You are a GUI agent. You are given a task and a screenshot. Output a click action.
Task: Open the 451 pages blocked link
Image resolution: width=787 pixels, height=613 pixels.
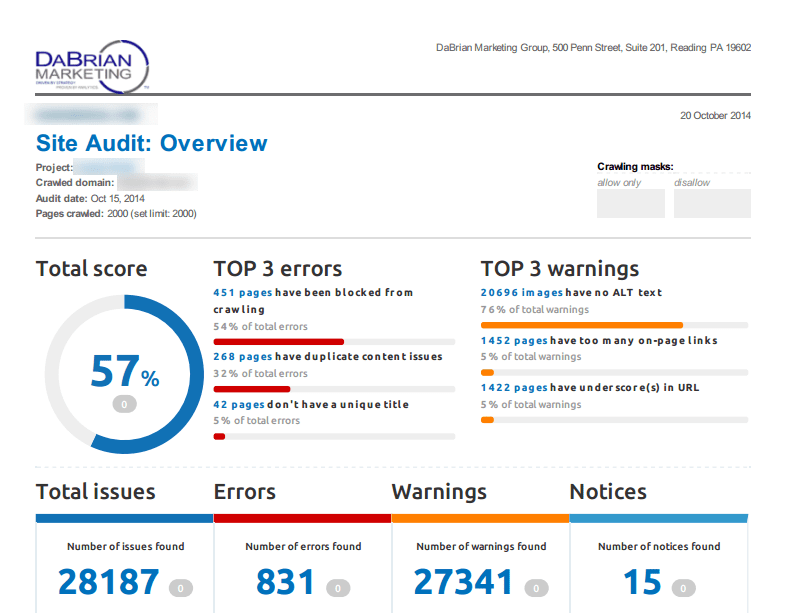click(x=243, y=292)
